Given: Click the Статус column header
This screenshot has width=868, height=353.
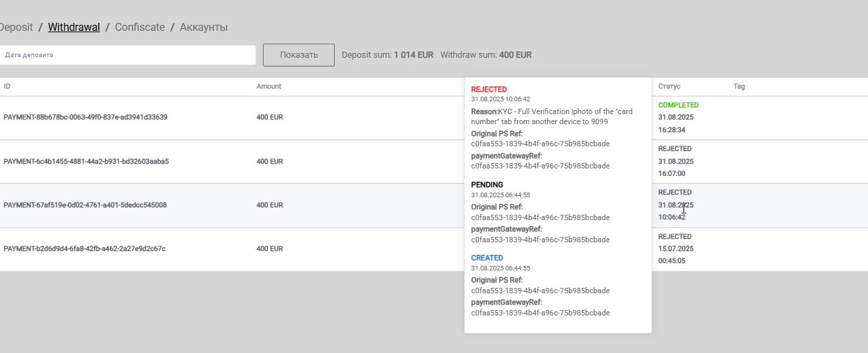Looking at the screenshot, I should tap(669, 87).
